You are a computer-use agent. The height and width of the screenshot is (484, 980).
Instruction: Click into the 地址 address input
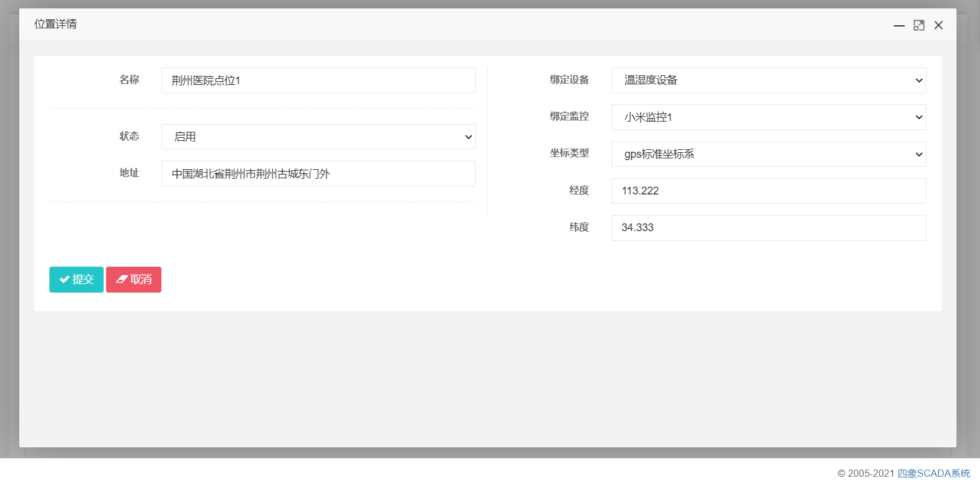(x=318, y=173)
